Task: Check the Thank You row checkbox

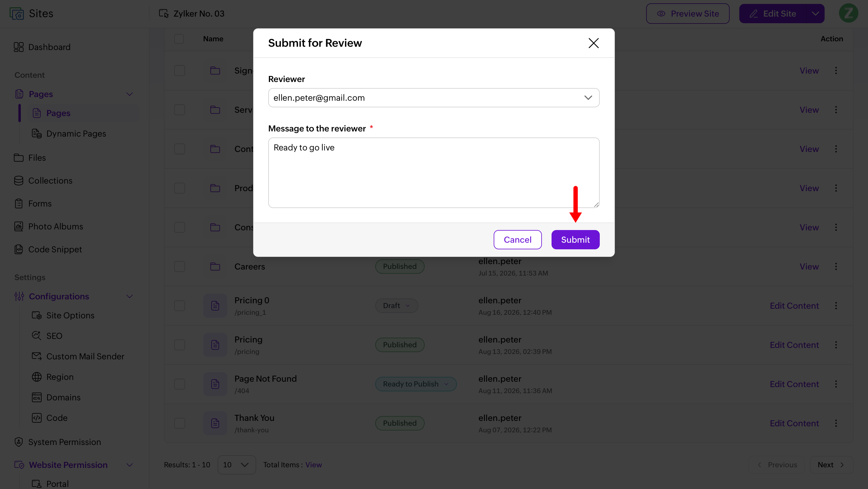Action: [x=180, y=423]
